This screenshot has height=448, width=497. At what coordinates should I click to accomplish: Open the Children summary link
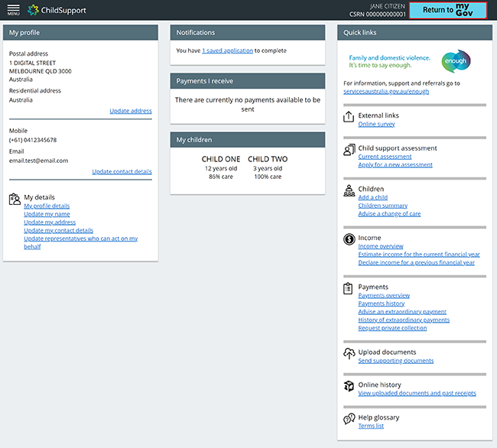(x=383, y=206)
